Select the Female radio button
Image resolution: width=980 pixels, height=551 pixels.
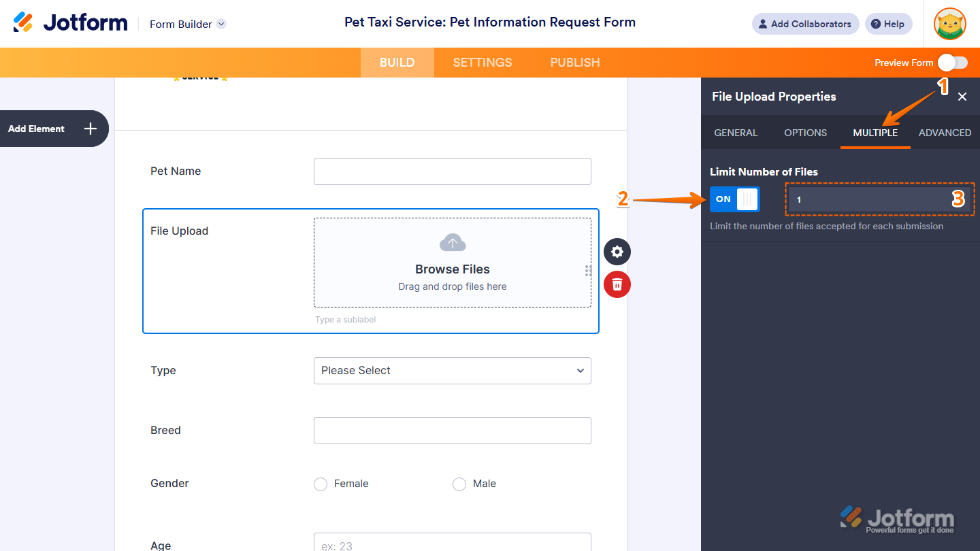321,484
